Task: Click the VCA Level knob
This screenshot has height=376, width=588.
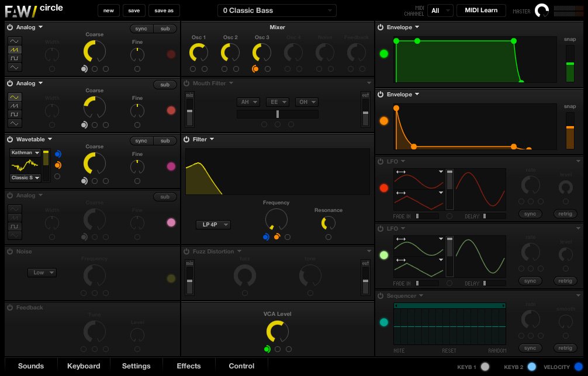Action: coord(278,332)
